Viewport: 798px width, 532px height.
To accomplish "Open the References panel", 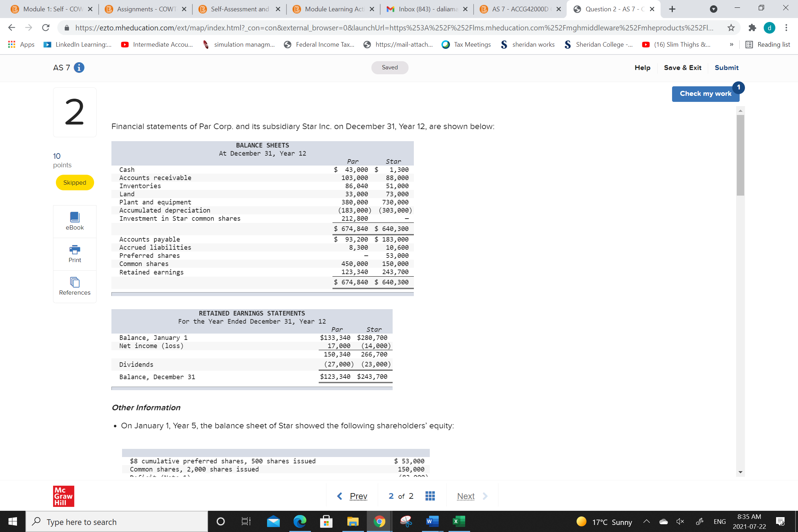I will [74, 283].
